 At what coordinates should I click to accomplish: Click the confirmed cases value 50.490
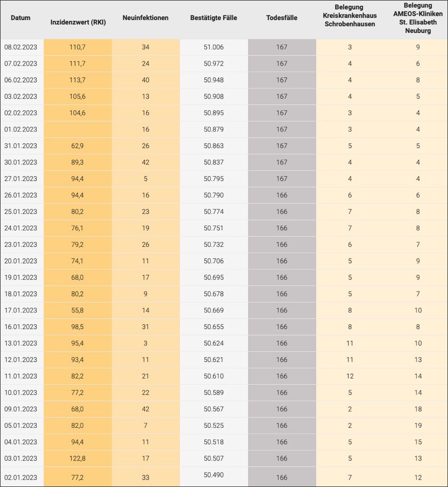(214, 474)
